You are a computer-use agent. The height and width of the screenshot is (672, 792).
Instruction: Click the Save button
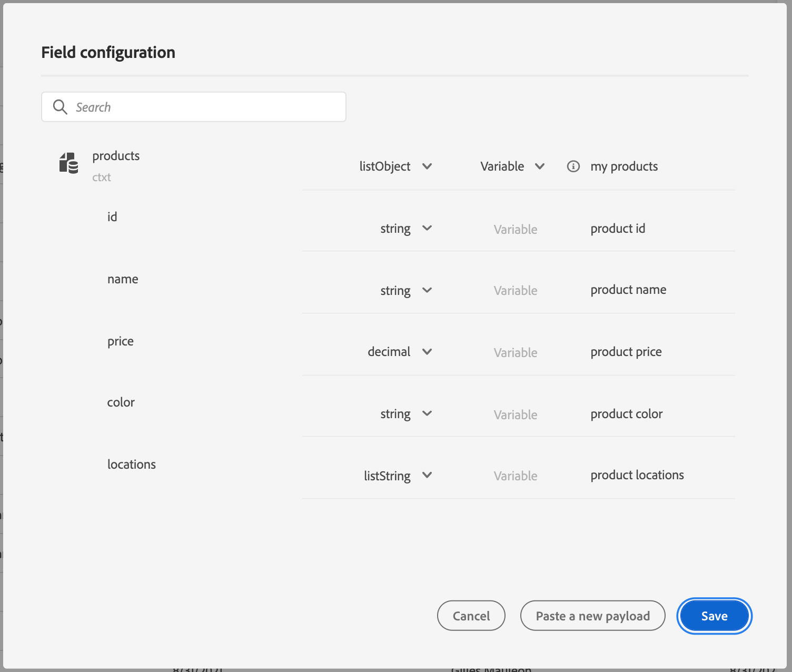tap(714, 616)
